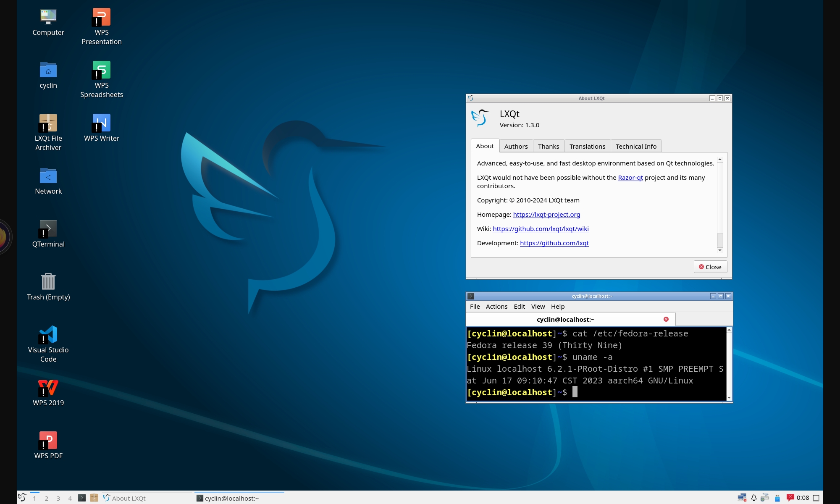Click the terminal scrollbar down arrow

pos(729,397)
